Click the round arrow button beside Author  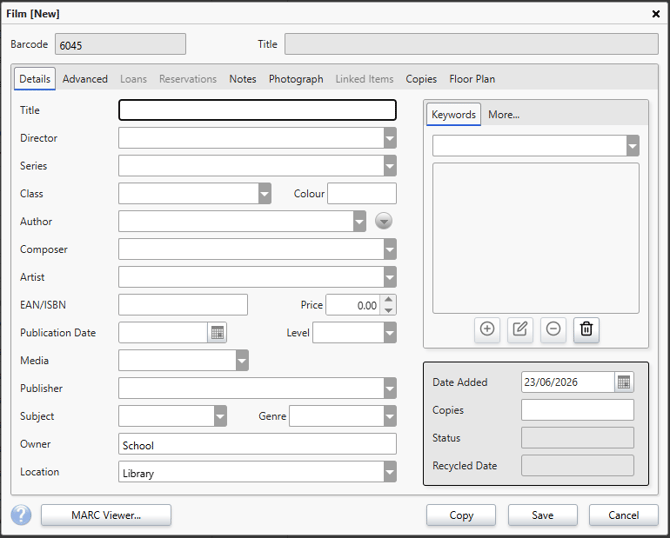pos(384,221)
